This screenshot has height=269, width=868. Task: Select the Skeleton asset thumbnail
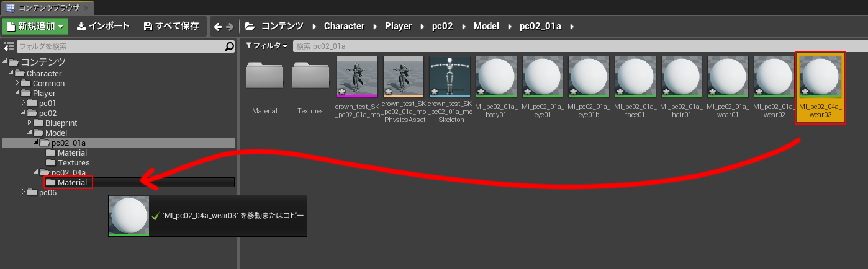(x=450, y=77)
